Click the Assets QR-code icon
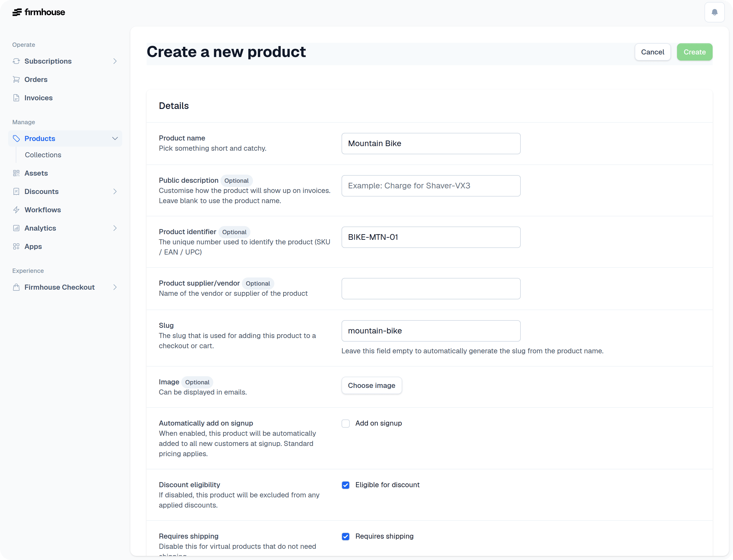The width and height of the screenshot is (733, 560). click(x=16, y=173)
